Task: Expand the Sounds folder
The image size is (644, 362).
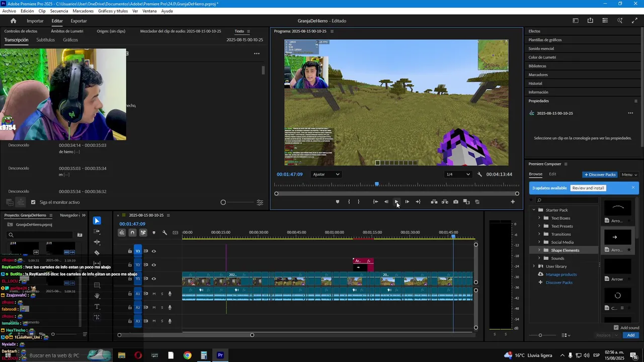Action: pos(539,258)
